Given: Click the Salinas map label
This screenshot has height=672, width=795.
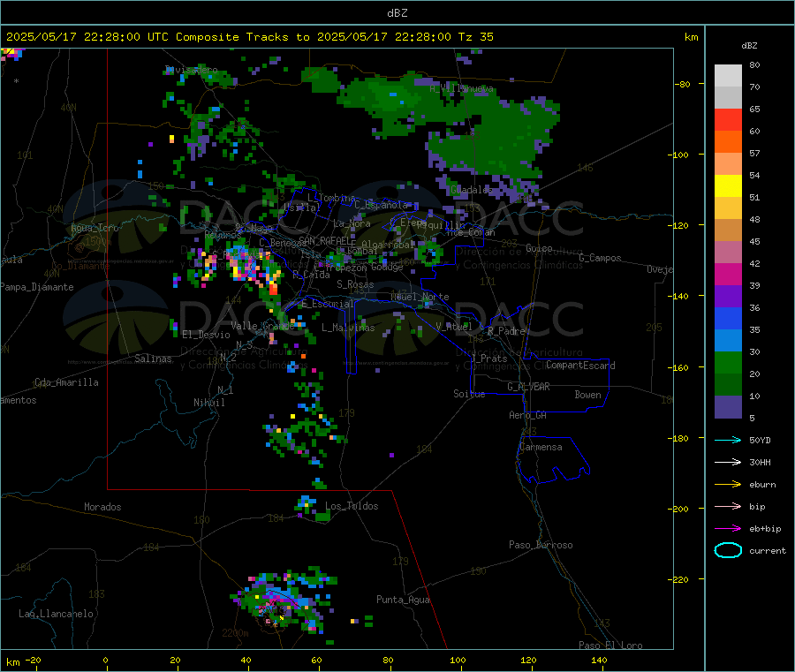Looking at the screenshot, I should pos(153,359).
